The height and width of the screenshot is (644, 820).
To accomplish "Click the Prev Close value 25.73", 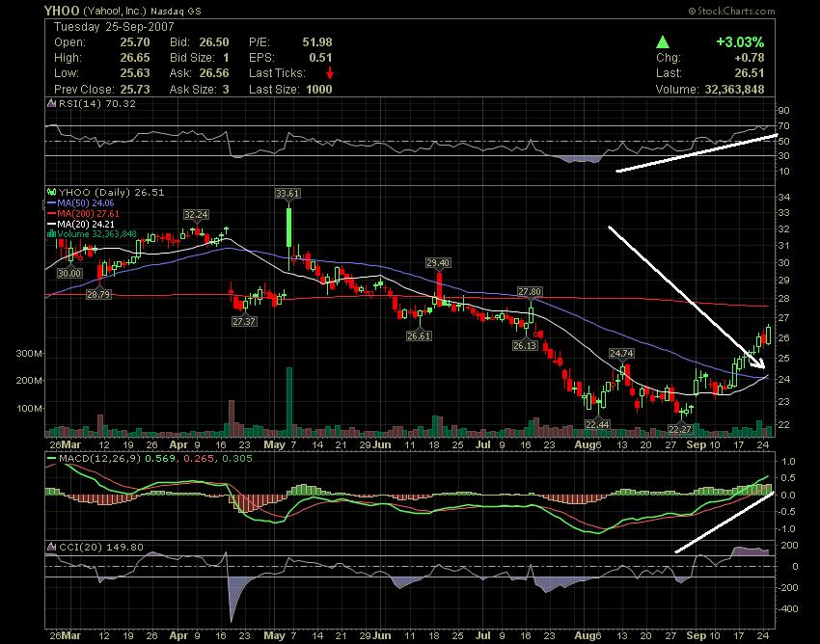I will (135, 89).
